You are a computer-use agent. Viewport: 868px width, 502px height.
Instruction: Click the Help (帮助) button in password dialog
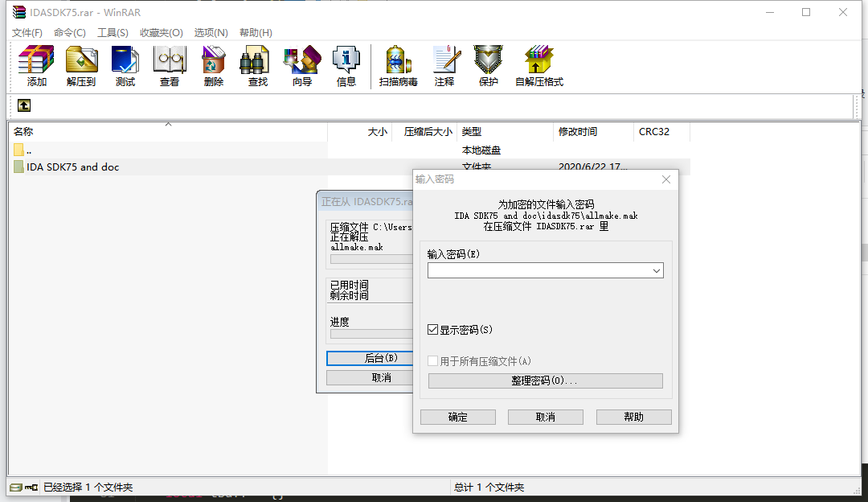634,418
